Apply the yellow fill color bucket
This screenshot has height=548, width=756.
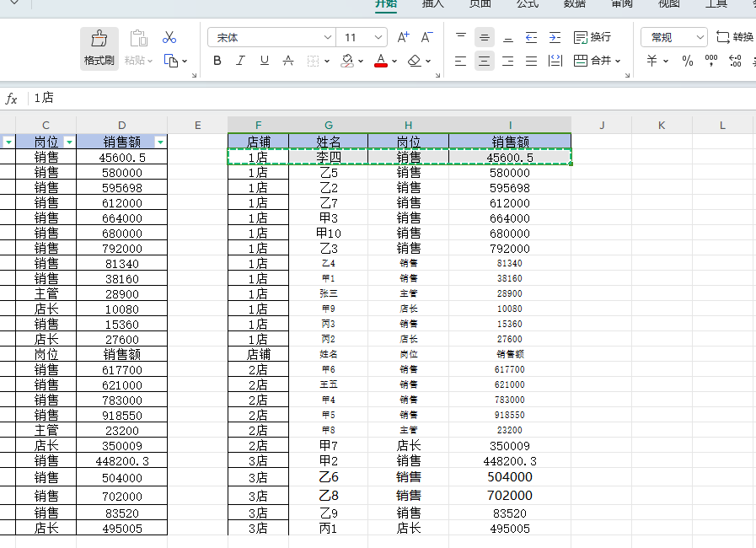(x=347, y=61)
